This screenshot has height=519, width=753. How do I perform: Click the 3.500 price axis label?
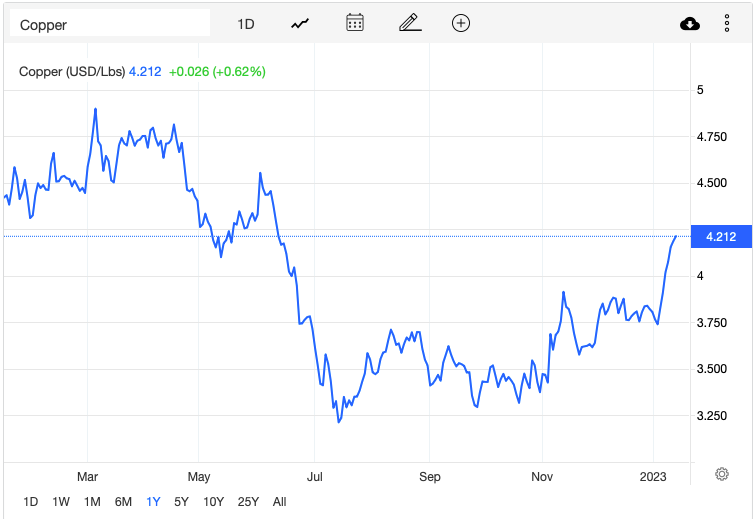tap(712, 369)
